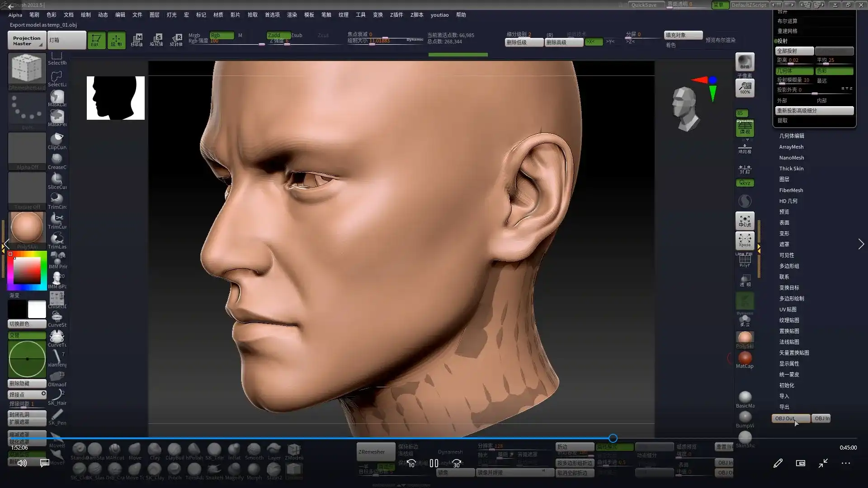The image size is (868, 488).
Task: Toggle the Rgb color mode
Action: coord(222,35)
